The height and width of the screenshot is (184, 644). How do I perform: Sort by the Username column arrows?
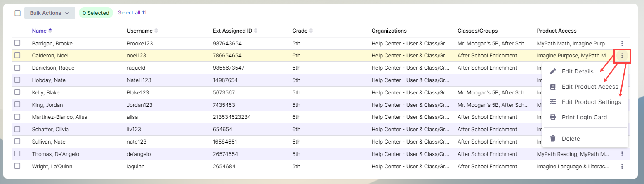[156, 31]
